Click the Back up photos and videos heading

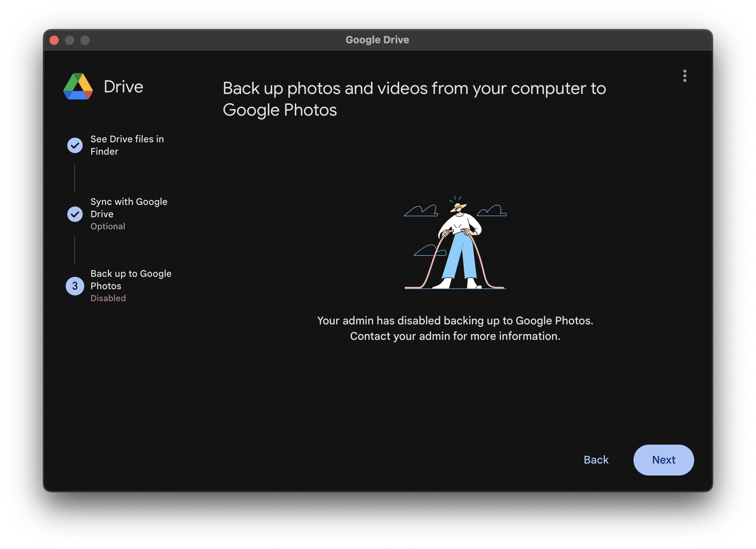[x=414, y=99]
